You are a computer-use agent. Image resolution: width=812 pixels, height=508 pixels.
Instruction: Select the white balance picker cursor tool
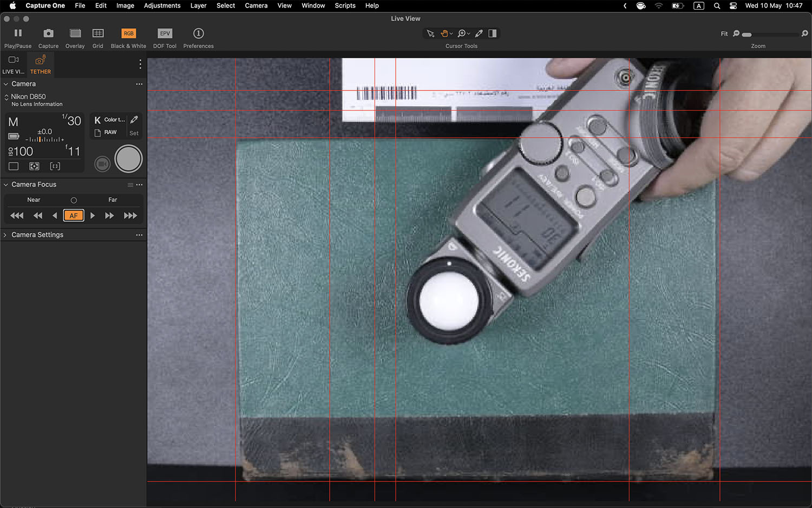pyautogui.click(x=479, y=34)
